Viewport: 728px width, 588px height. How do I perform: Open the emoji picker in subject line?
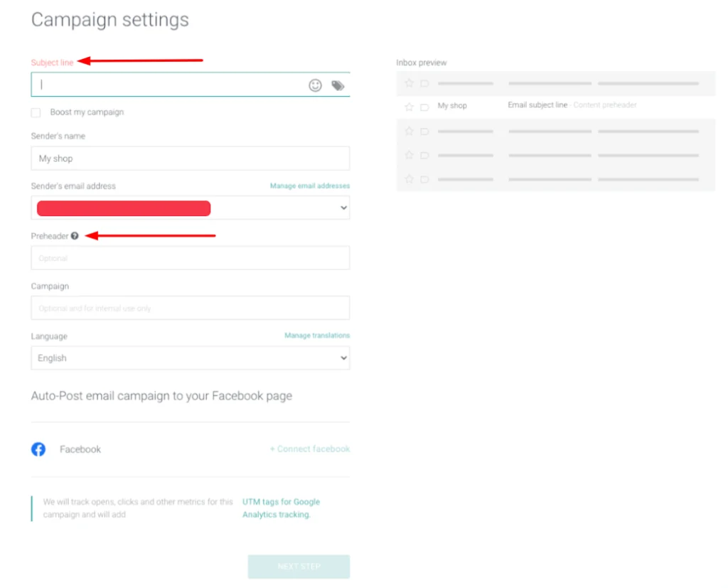coord(315,85)
